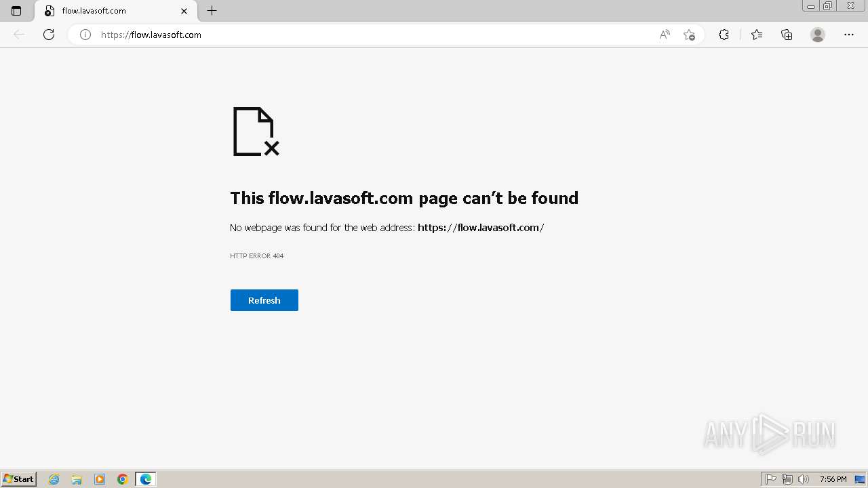Open a new tab with plus icon
Screen dimensions: 868x488
(212, 11)
